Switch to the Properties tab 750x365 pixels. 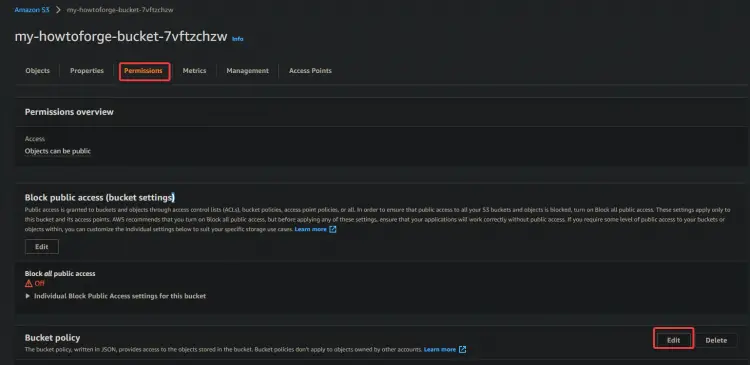[87, 71]
